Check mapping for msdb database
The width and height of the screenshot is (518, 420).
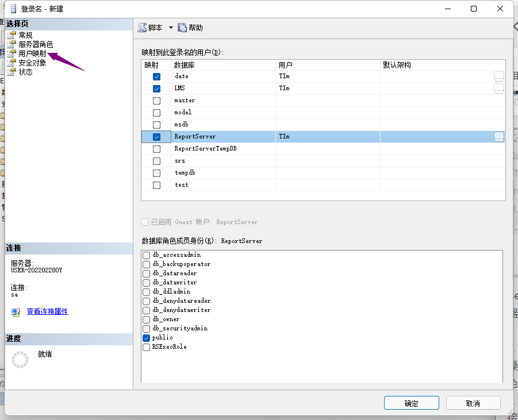pos(156,125)
